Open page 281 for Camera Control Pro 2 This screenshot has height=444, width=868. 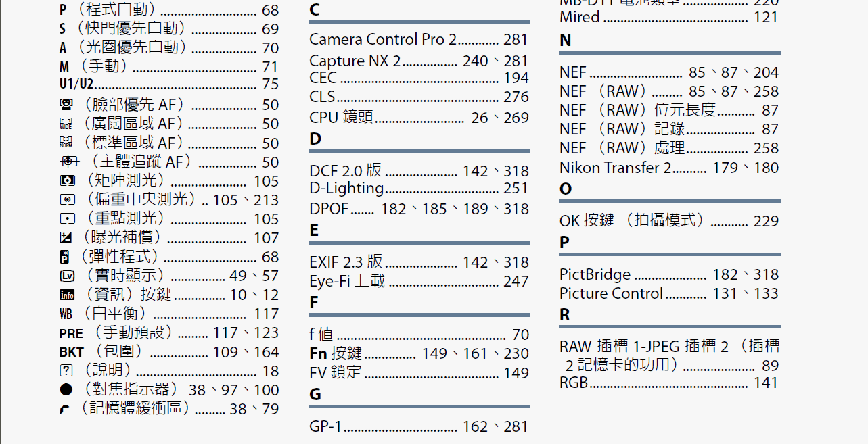pyautogui.click(x=516, y=40)
